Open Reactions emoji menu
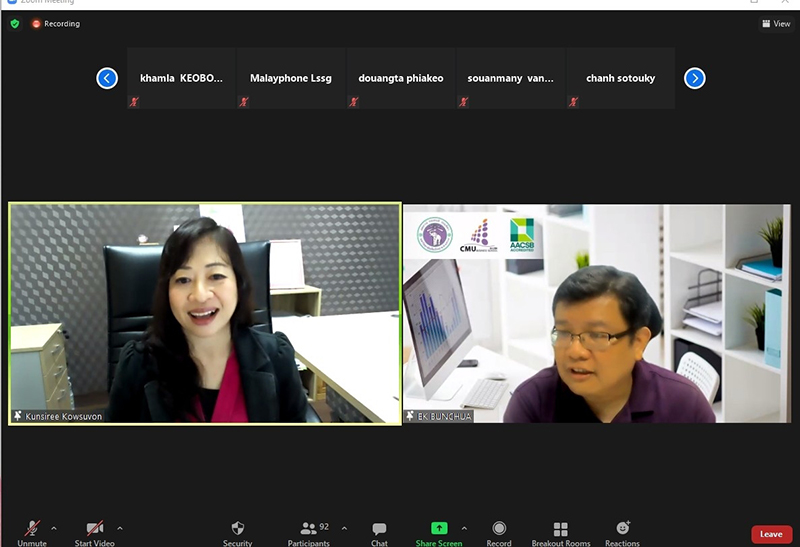The height and width of the screenshot is (547, 800). coord(622,533)
